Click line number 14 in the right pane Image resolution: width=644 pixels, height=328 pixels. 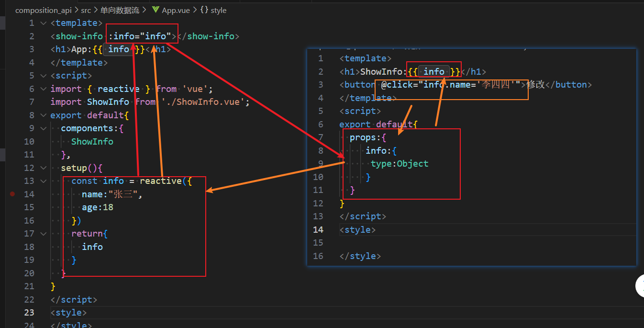click(318, 230)
